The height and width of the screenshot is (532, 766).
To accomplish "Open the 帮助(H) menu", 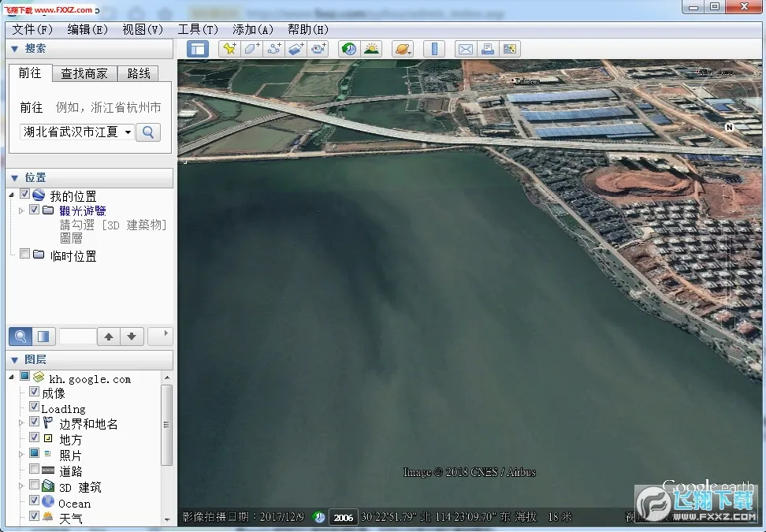I will pyautogui.click(x=308, y=30).
